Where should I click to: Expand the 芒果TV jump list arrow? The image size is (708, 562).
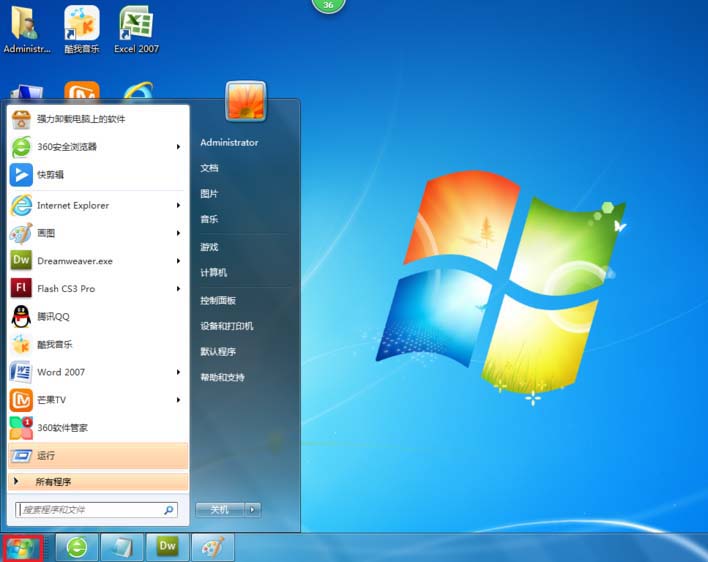coord(179,400)
